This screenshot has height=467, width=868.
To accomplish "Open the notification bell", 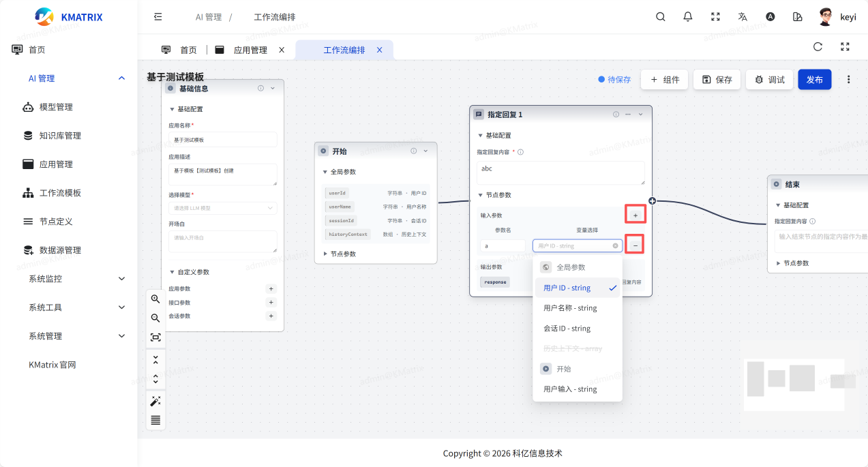I will point(688,17).
